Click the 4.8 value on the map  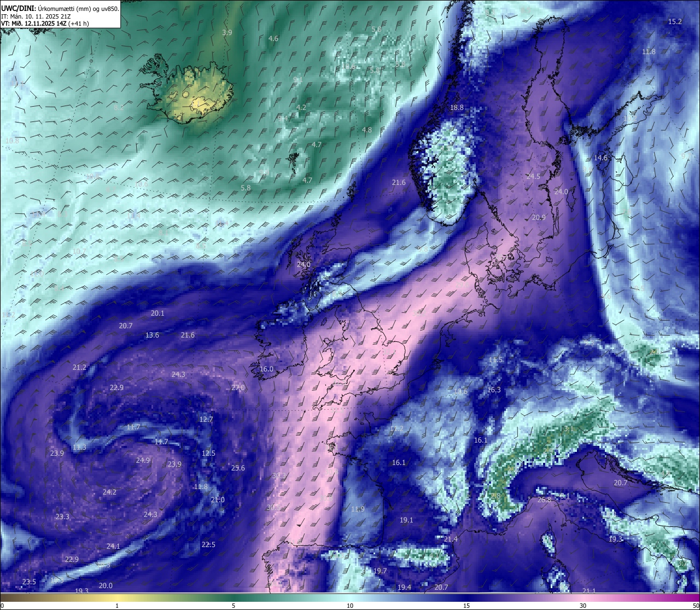coord(367,130)
